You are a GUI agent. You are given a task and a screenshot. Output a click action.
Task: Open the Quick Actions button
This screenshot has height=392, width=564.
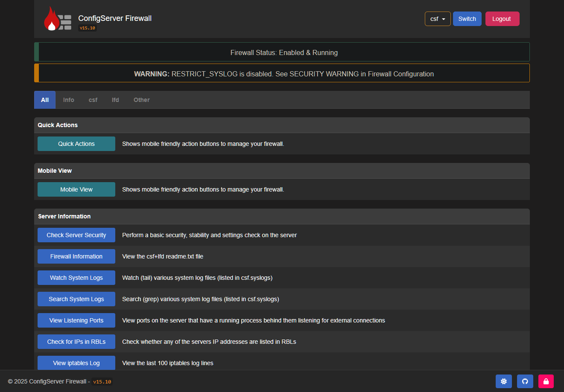76,144
